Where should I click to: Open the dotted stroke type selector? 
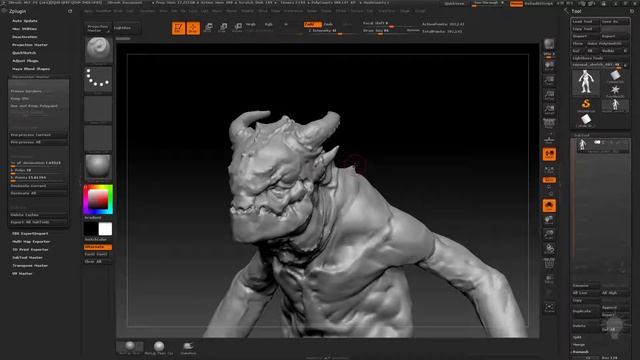click(98, 79)
